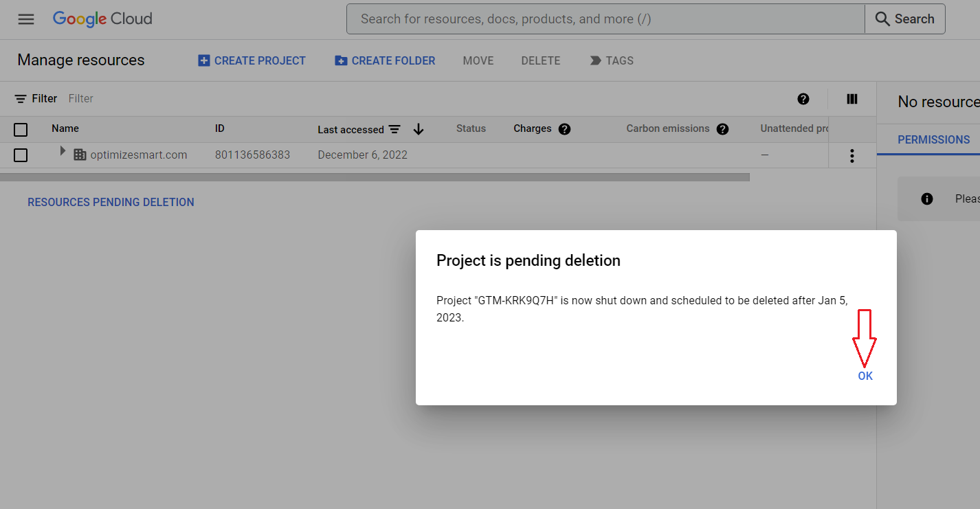980x509 pixels.
Task: Open the Carbon emissions help icon
Action: (722, 129)
